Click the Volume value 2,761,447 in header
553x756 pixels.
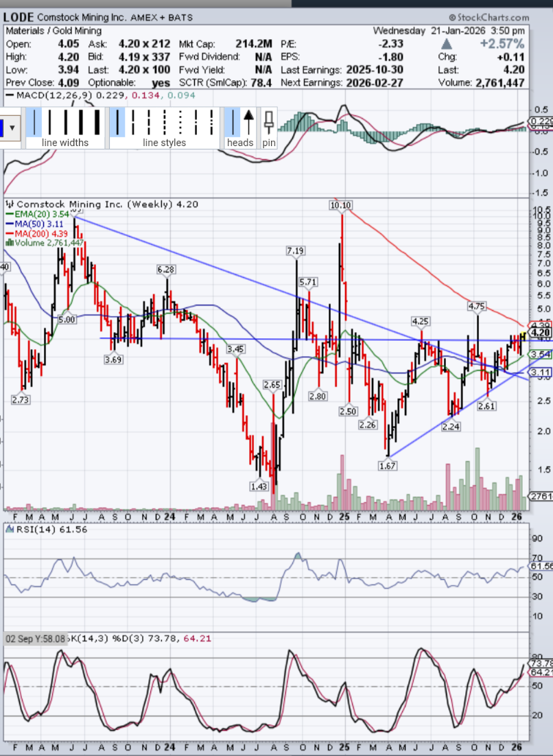pyautogui.click(x=500, y=83)
